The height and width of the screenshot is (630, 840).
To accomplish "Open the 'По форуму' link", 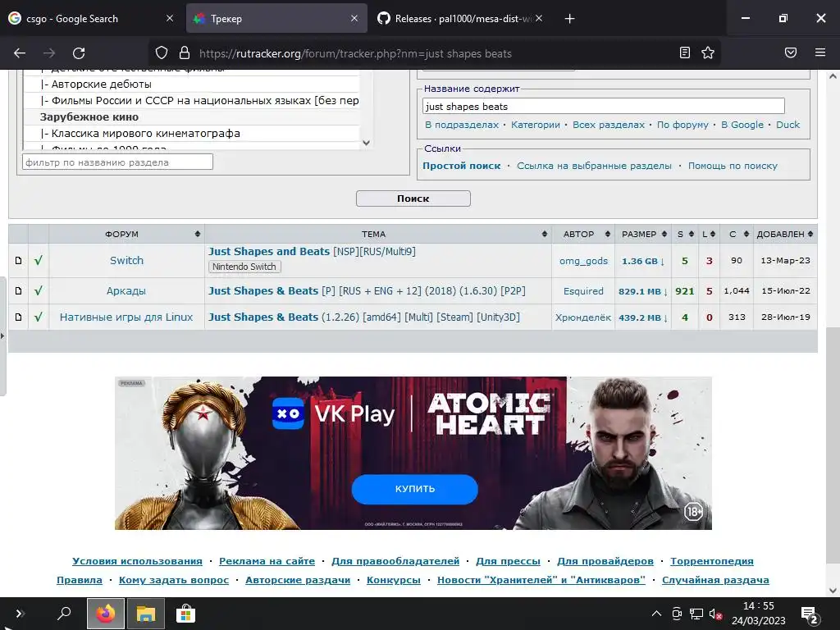I will point(682,125).
